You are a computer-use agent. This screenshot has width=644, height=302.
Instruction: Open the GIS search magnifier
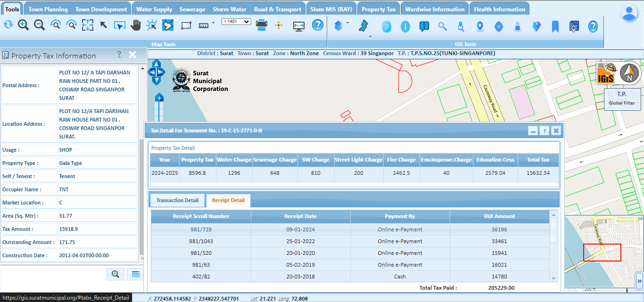[442, 27]
